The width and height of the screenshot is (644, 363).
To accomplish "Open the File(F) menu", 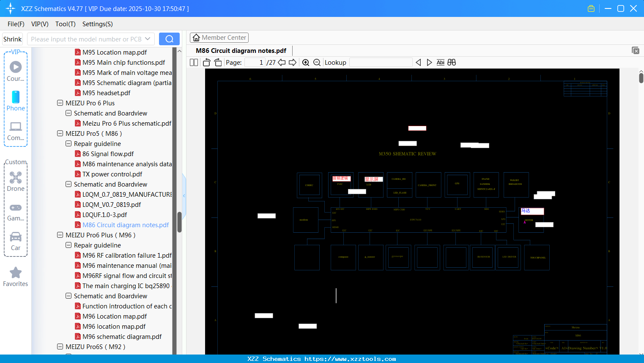I will (16, 24).
